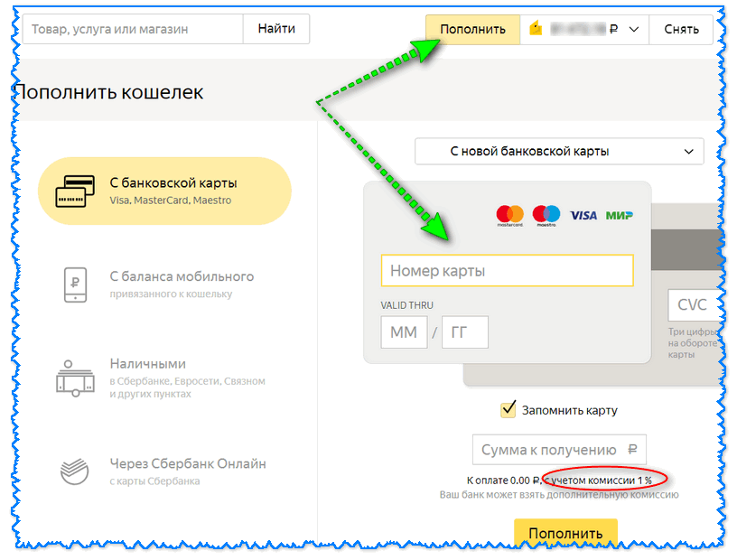Click the bank card icon in sidebar
Screen dimensions: 737x560
point(76,191)
